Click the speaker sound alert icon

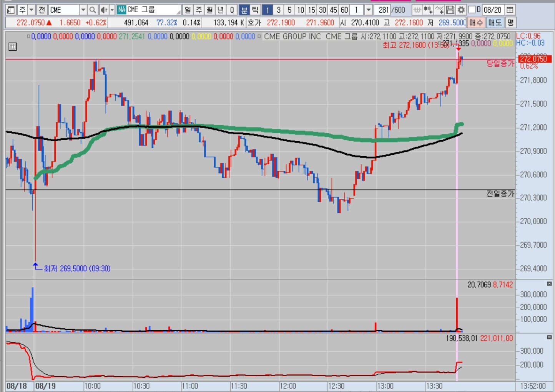(103, 10)
